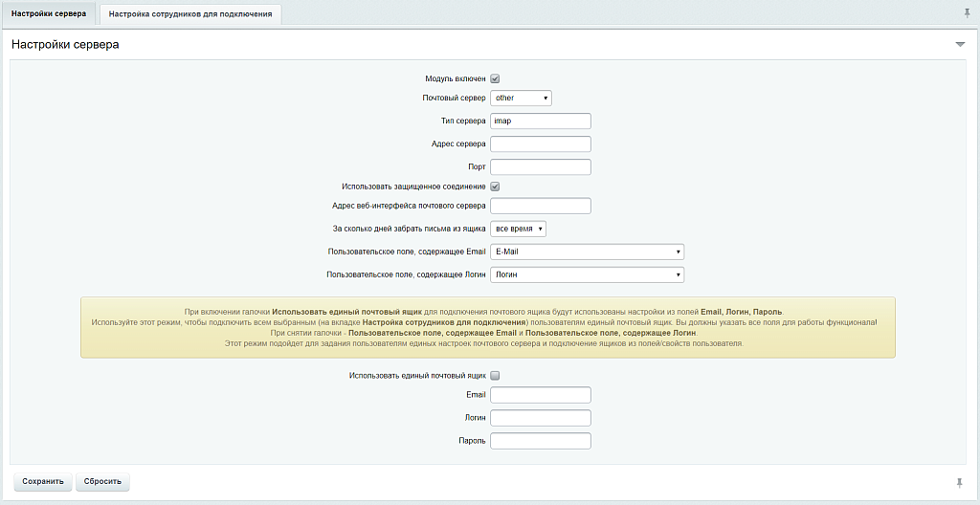
Task: Collapse the Настройки сервера section arrow
Action: pyautogui.click(x=960, y=45)
